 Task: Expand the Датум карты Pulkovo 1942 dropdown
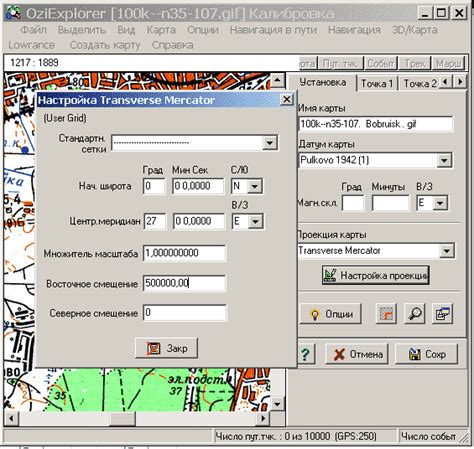click(444, 160)
